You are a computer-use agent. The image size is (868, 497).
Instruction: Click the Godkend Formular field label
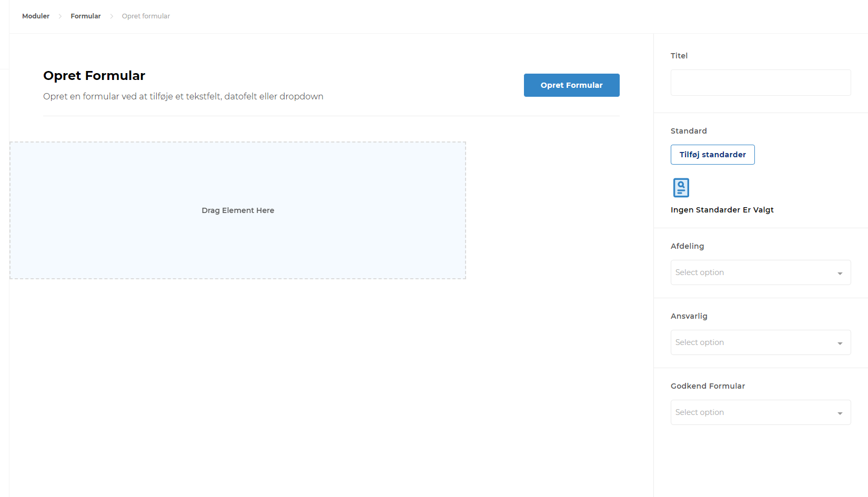(708, 386)
